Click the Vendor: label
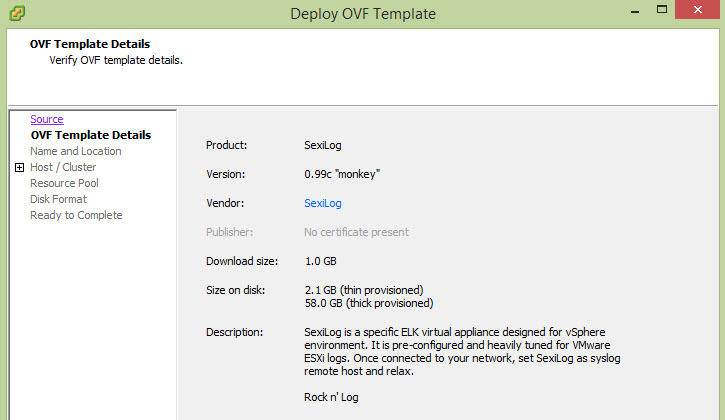 [225, 203]
